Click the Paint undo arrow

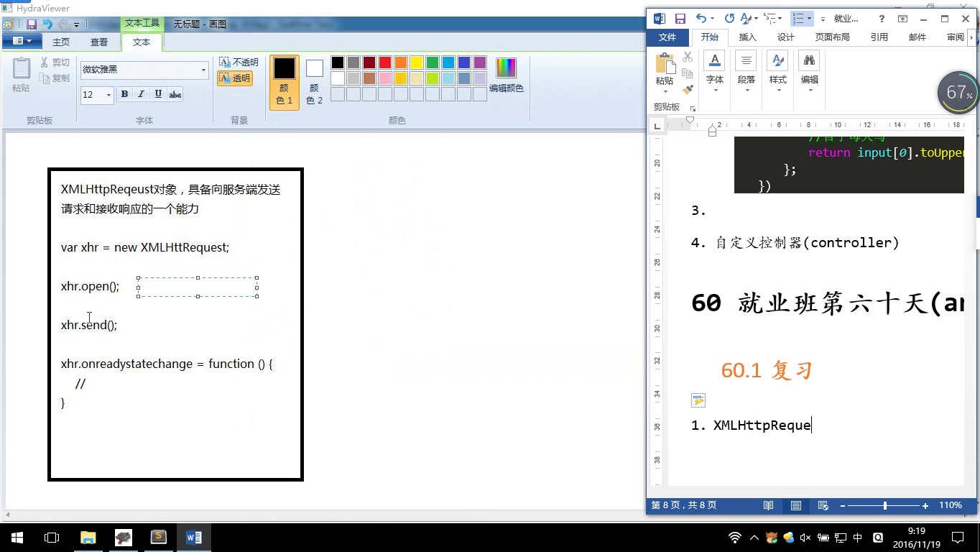[x=47, y=24]
